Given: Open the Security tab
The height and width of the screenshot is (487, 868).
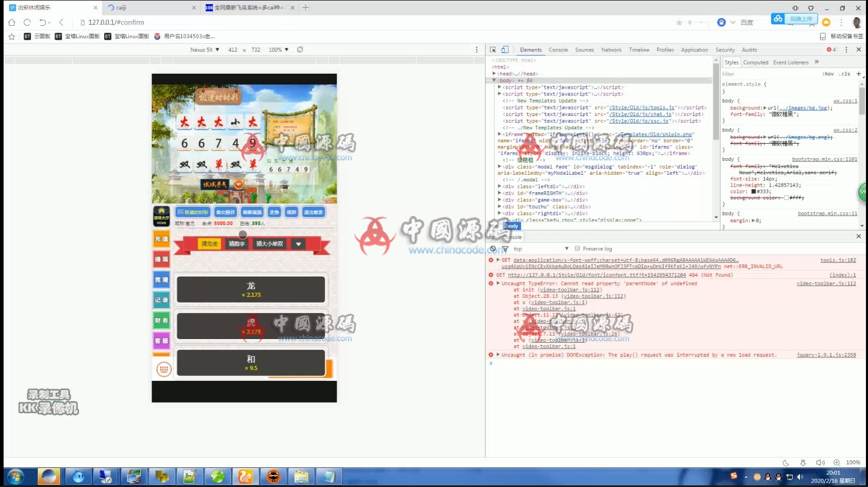Looking at the screenshot, I should click(725, 50).
